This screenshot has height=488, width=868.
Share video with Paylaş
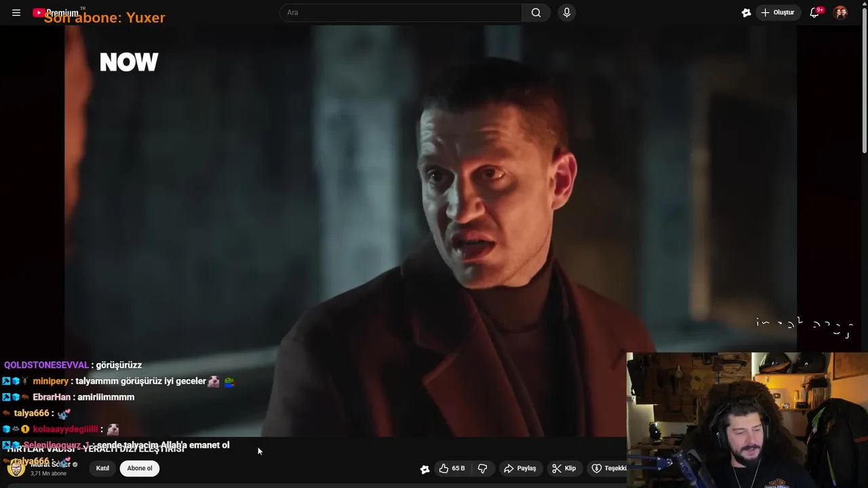520,468
